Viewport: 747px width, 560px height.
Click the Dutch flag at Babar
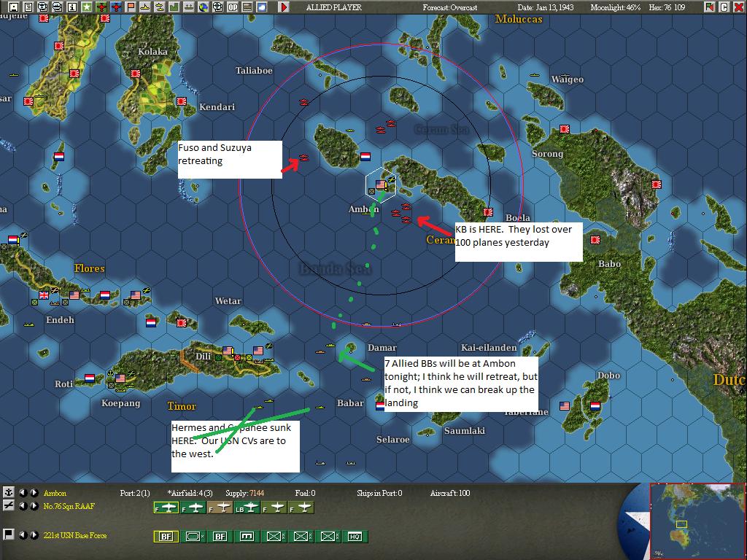(x=380, y=406)
